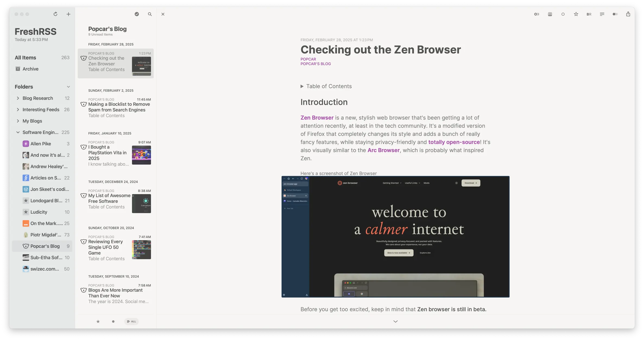Expand the Blog Research folder
The height and width of the screenshot is (340, 644).
point(18,98)
